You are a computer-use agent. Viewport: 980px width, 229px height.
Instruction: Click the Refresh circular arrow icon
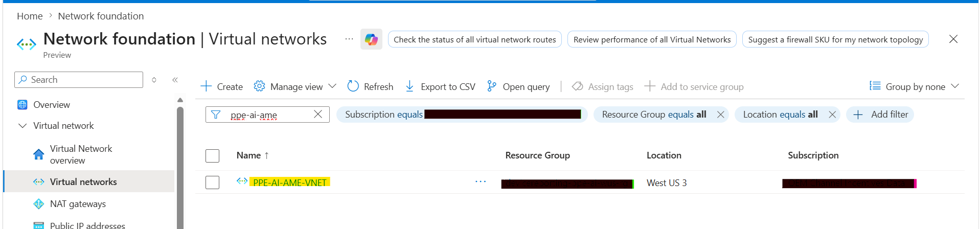[353, 86]
